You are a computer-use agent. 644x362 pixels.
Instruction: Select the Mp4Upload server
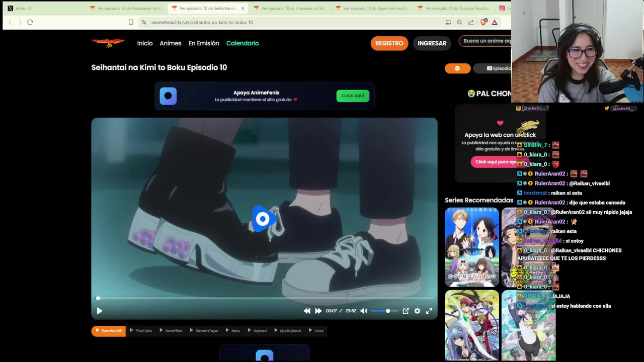coord(287,331)
